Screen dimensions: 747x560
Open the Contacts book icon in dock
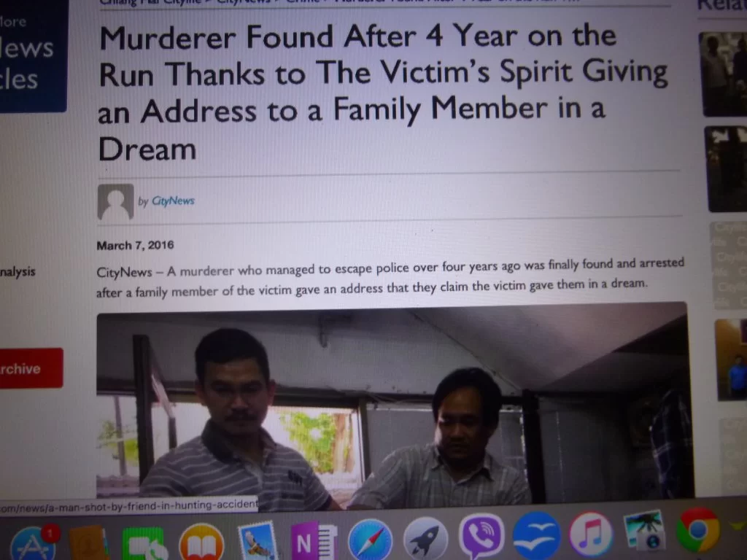[x=88, y=544]
